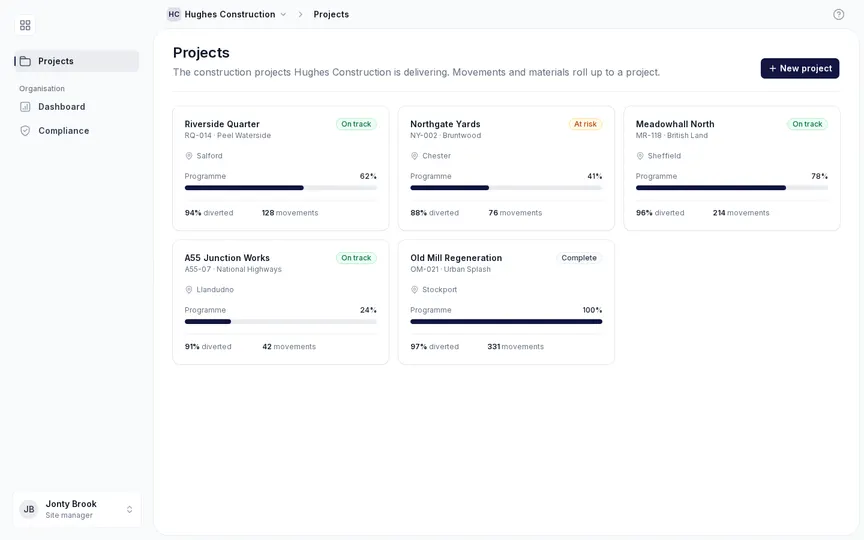Open the Riverside Quarter project card
Viewport: 864px width, 540px height.
tap(280, 168)
